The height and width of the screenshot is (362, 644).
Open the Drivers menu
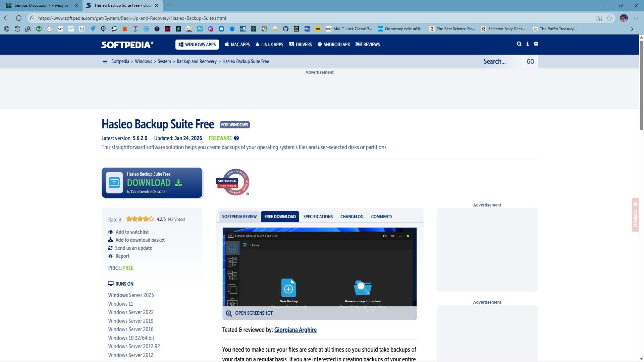coord(301,45)
